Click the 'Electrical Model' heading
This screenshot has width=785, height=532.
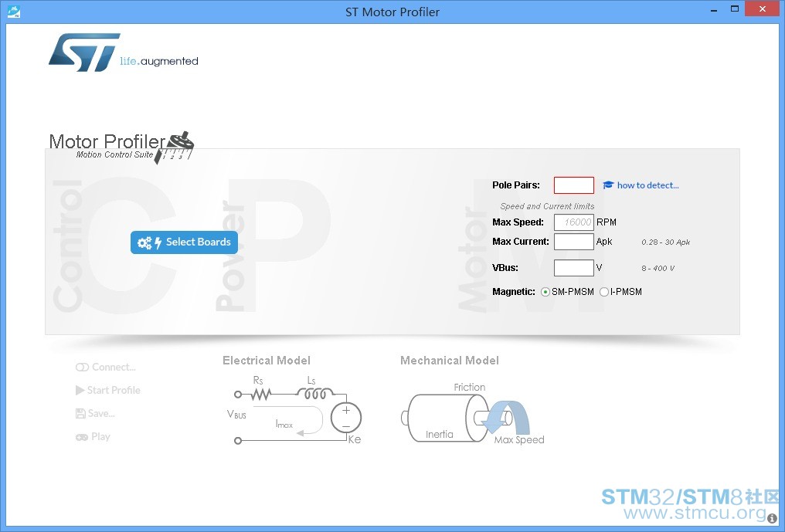267,361
